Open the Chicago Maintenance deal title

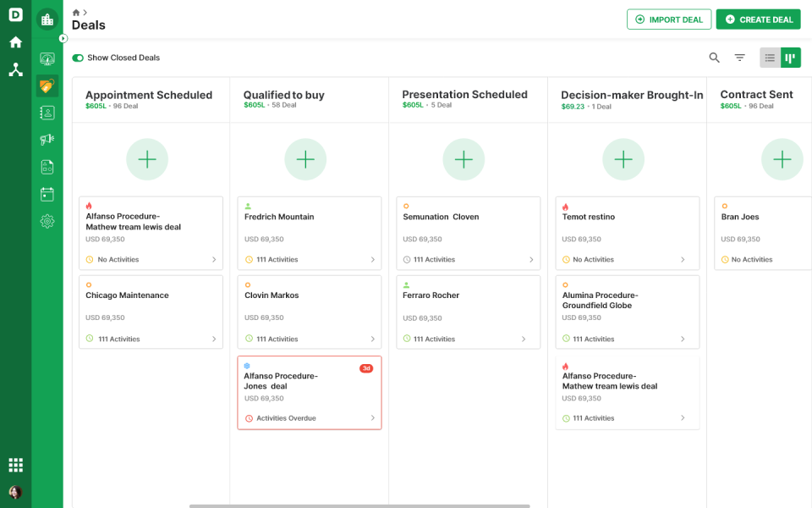(127, 295)
